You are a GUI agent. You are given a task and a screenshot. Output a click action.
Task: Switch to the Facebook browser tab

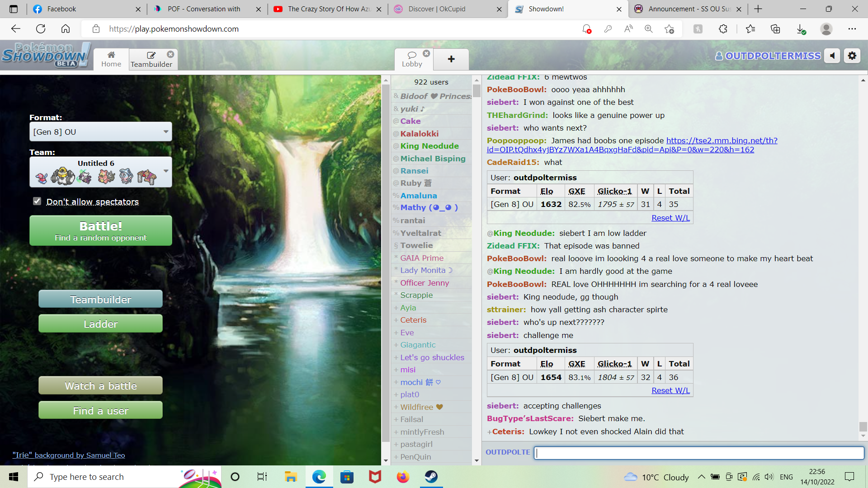pos(61,9)
